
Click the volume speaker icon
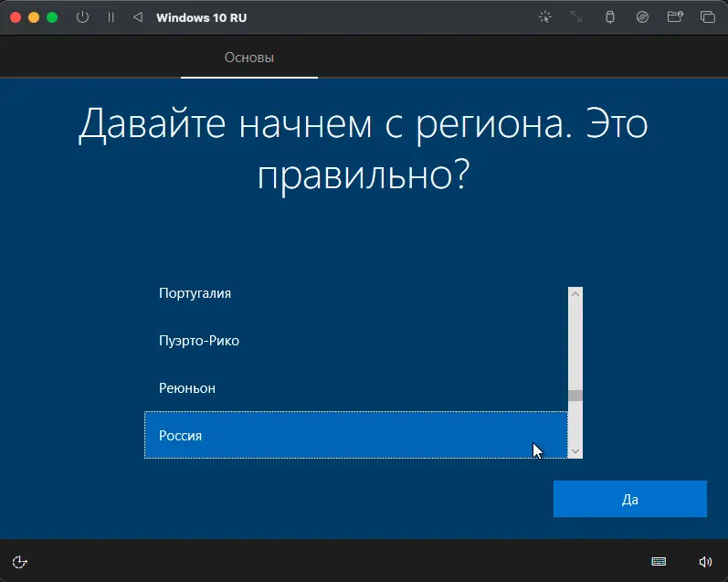[705, 562]
